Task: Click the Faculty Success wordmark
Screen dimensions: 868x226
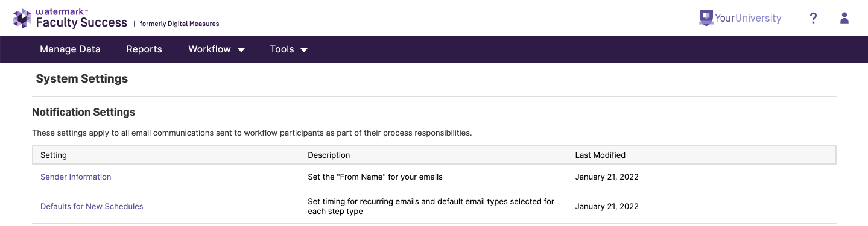Action: (81, 23)
